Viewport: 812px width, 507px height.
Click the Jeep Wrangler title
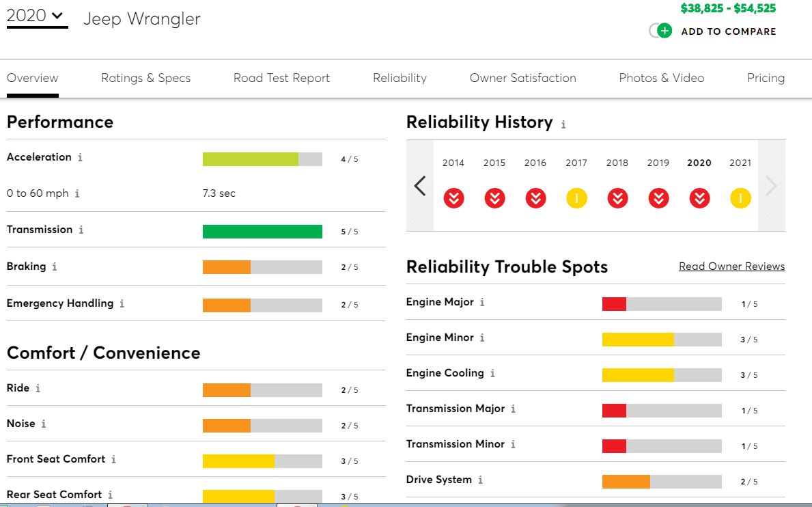142,19
